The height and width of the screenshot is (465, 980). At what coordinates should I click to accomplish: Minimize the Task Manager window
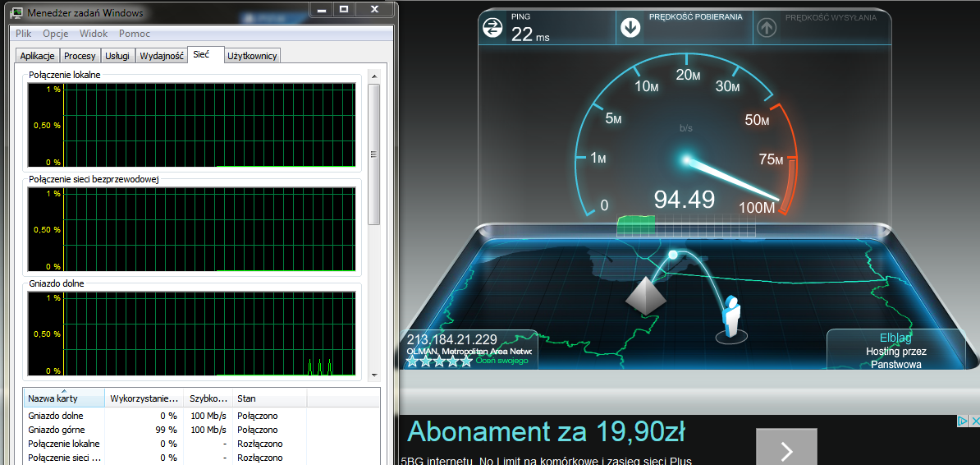point(321,9)
